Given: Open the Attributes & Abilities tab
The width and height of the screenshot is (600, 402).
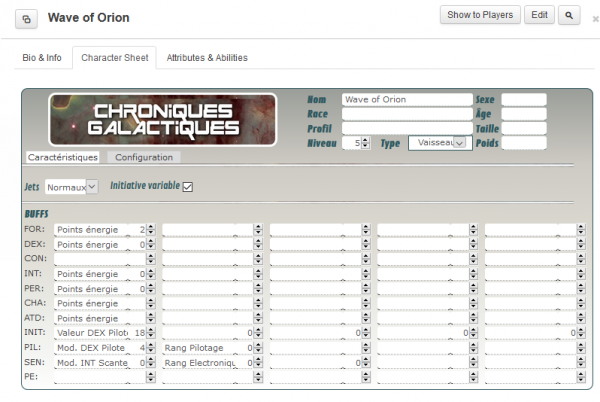Looking at the screenshot, I should point(207,58).
